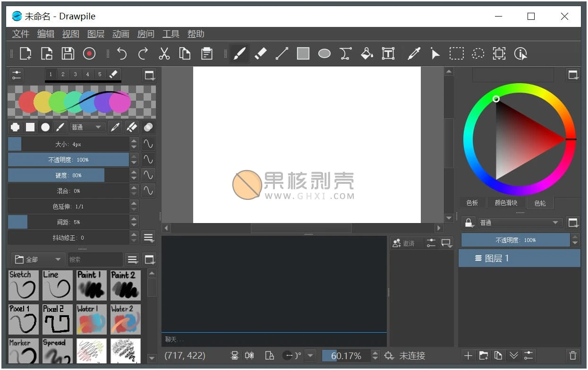
Task: Select the rectangle shape tool
Action: pos(303,53)
